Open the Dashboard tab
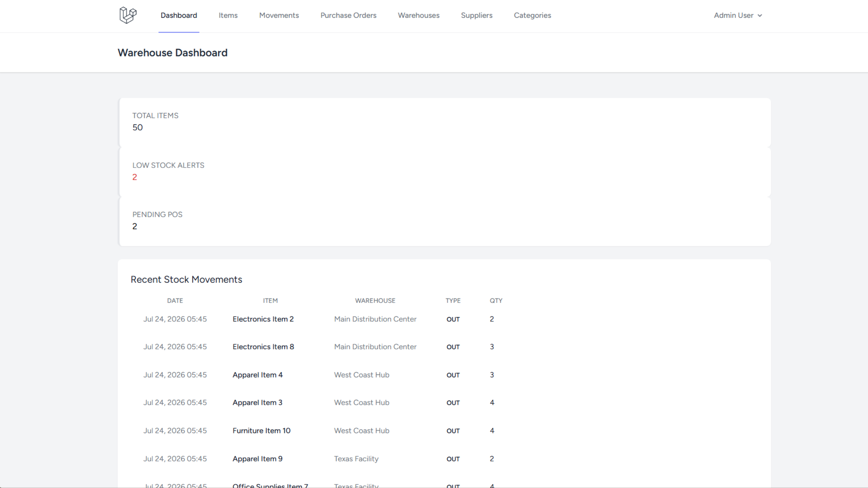This screenshot has width=868, height=488. coord(179,15)
